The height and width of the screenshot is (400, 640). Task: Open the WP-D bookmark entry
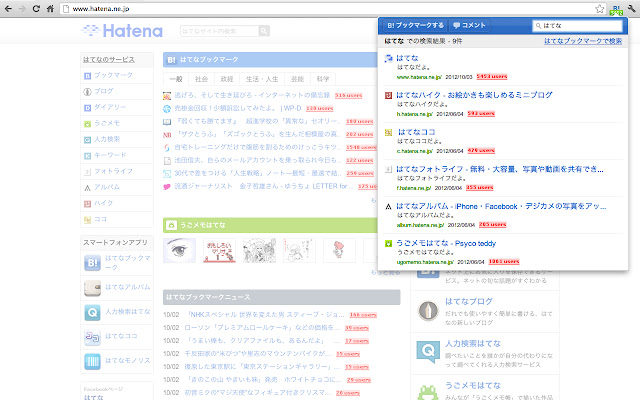pyautogui.click(x=238, y=108)
